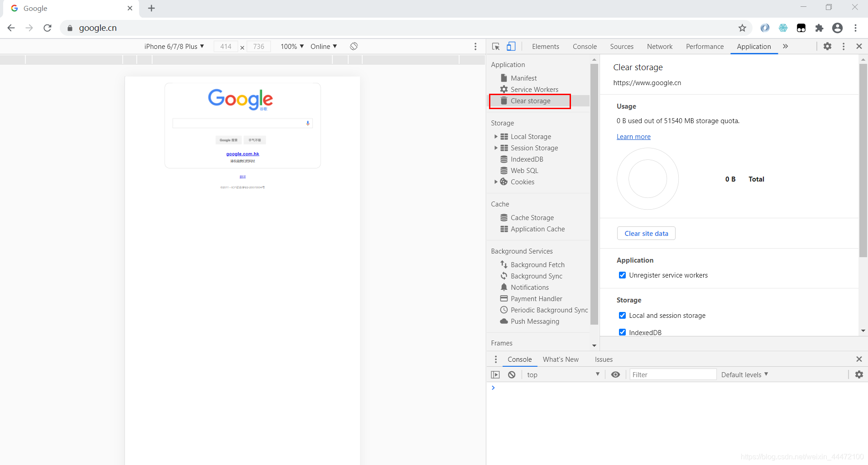
Task: Open the Issues drawer tab
Action: [604, 359]
